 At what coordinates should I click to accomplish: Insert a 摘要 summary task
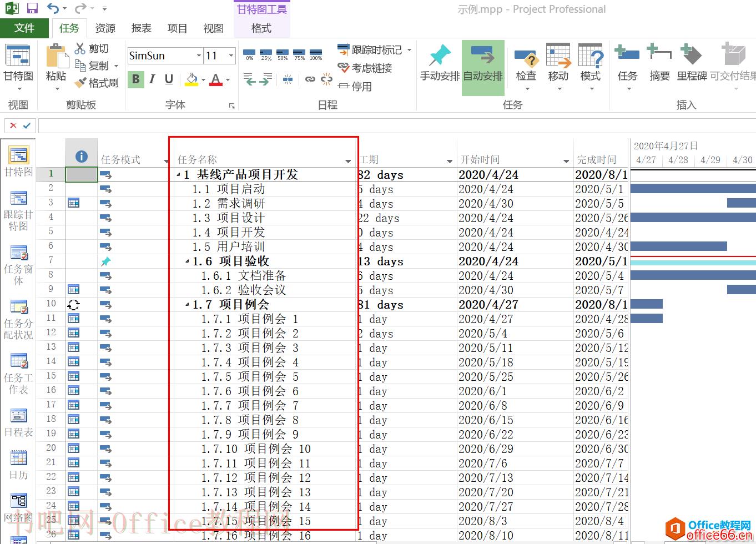tap(659, 63)
